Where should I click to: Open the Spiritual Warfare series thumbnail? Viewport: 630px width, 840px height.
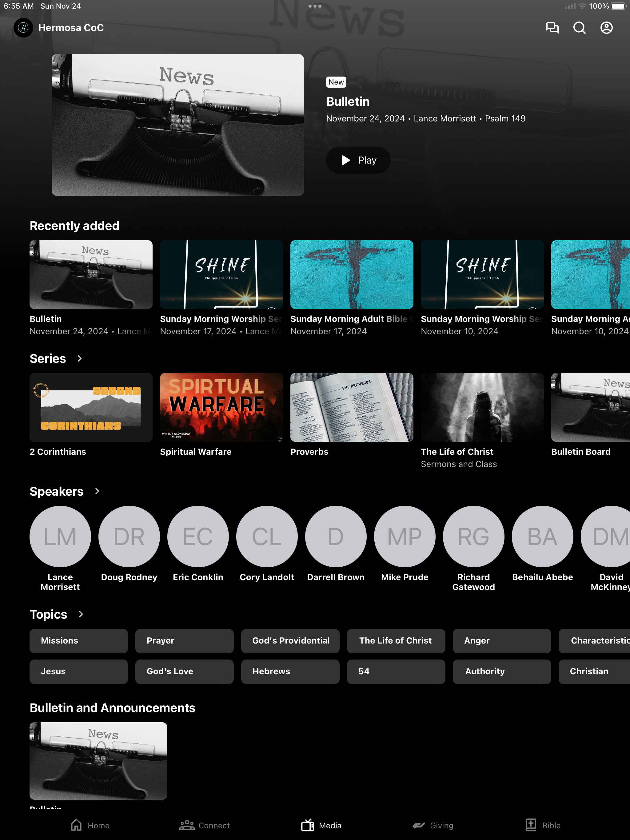(x=221, y=407)
